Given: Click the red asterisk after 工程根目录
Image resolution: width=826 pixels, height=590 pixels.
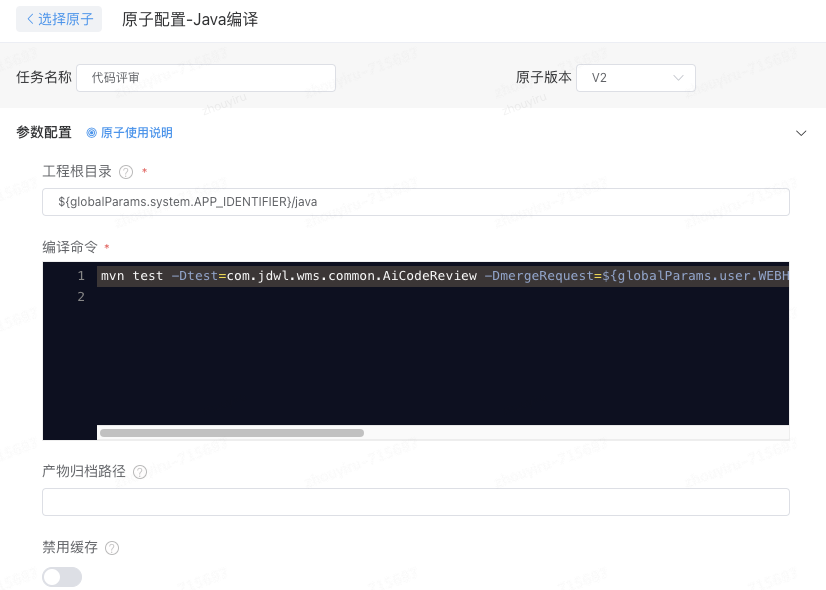Looking at the screenshot, I should (143, 171).
